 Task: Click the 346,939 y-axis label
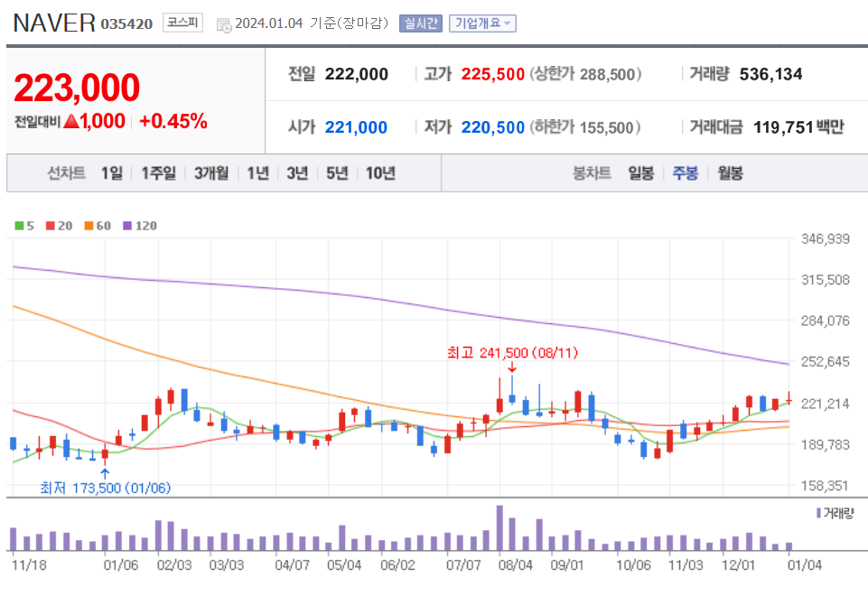826,239
